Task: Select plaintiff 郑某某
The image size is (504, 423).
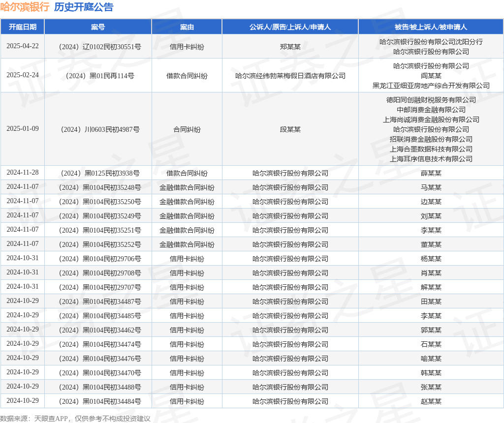Action: click(290, 47)
